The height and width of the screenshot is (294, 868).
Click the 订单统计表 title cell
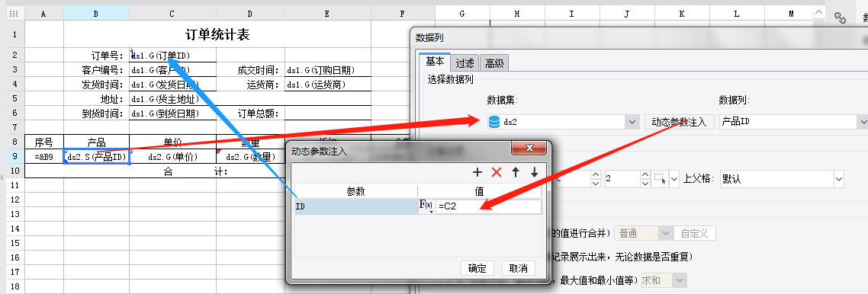pyautogui.click(x=217, y=35)
